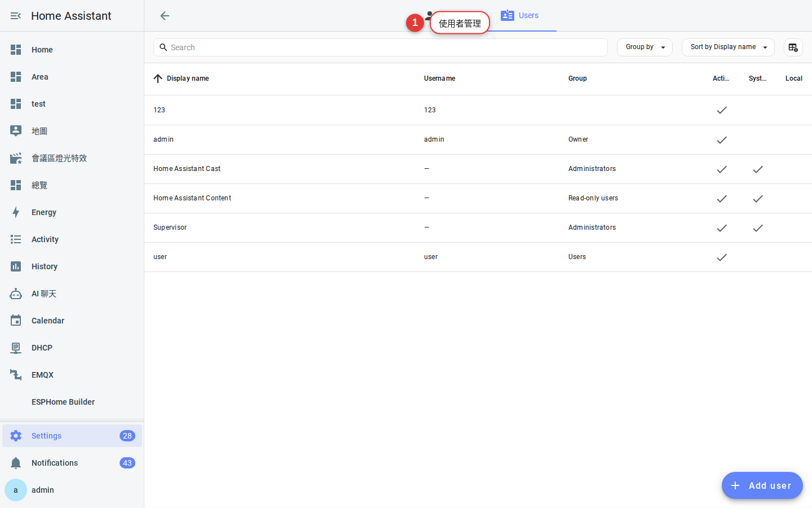Screen dimensions: 812x508
Task: Click the 'admin' username cell
Action: 434,139
